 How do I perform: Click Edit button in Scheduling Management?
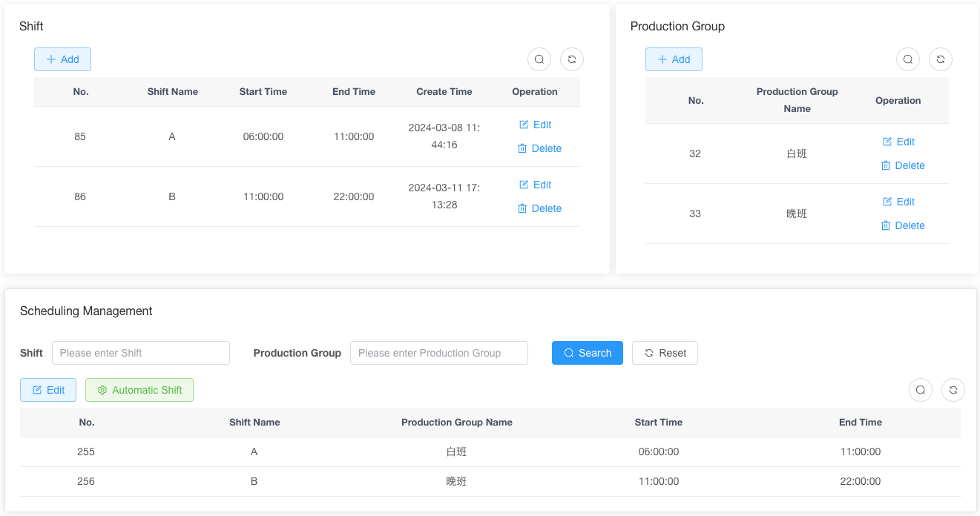coord(48,390)
